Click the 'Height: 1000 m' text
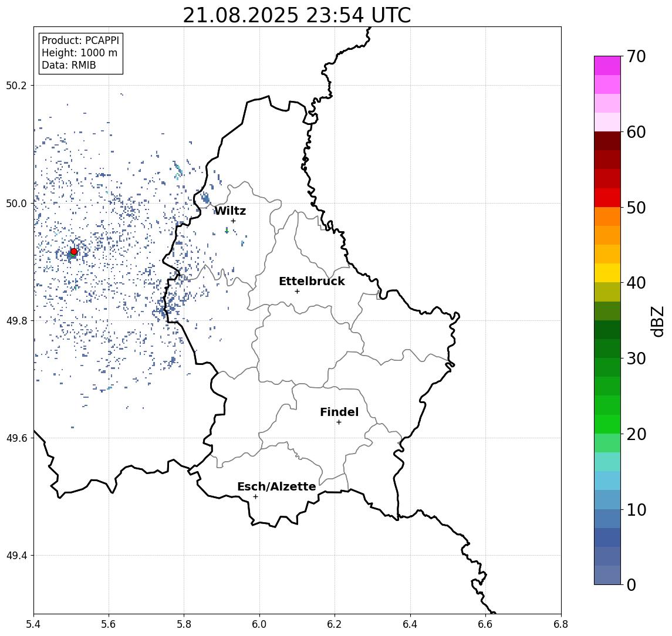 pyautogui.click(x=79, y=53)
